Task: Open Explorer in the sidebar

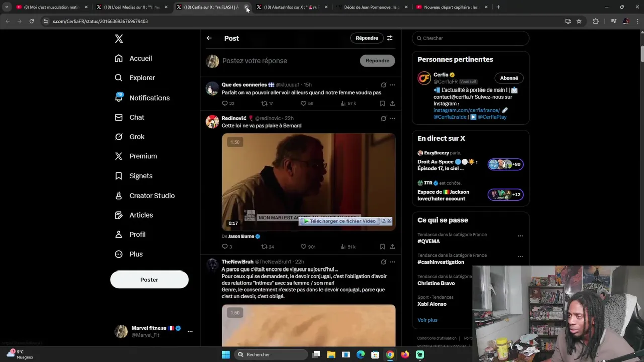Action: point(135,78)
